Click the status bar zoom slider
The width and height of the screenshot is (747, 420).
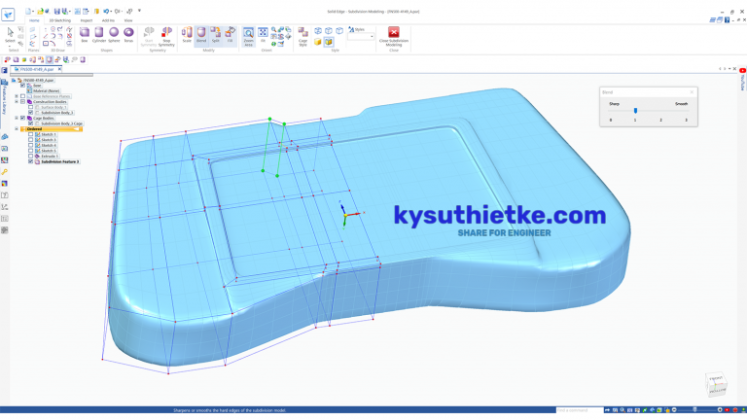coord(695,410)
